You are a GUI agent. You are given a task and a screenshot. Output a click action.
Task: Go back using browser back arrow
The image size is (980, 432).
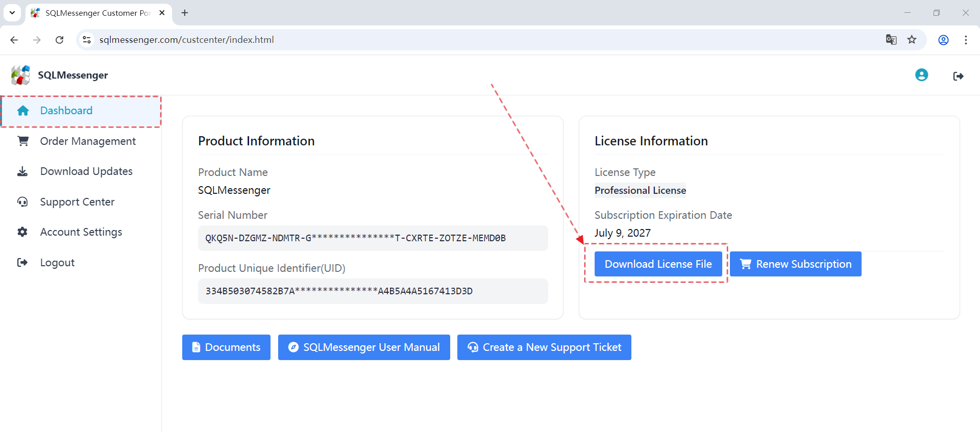tap(14, 40)
